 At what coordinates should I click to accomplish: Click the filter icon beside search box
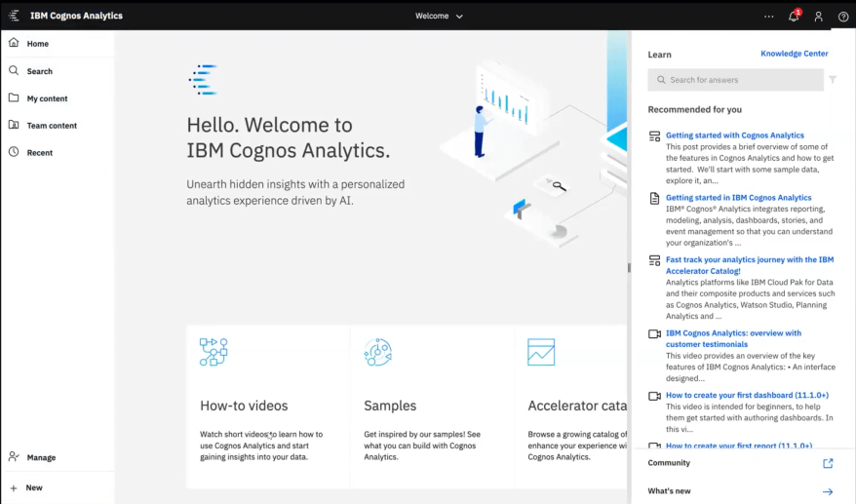tap(833, 80)
